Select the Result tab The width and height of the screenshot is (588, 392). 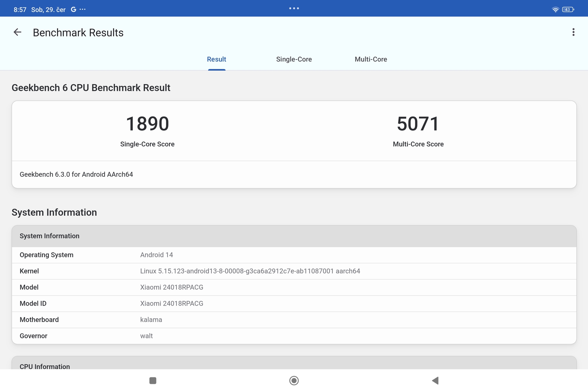click(217, 59)
